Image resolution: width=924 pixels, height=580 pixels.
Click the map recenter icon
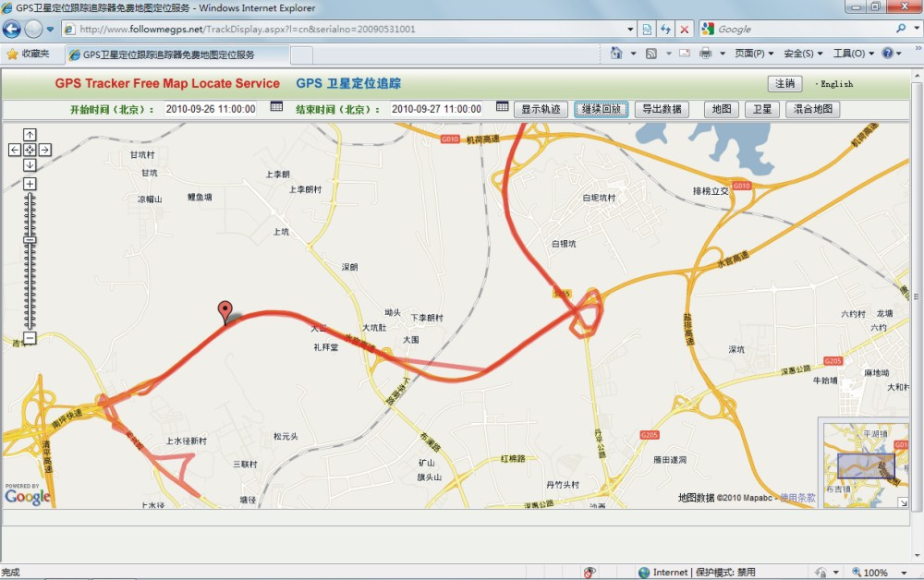click(30, 151)
